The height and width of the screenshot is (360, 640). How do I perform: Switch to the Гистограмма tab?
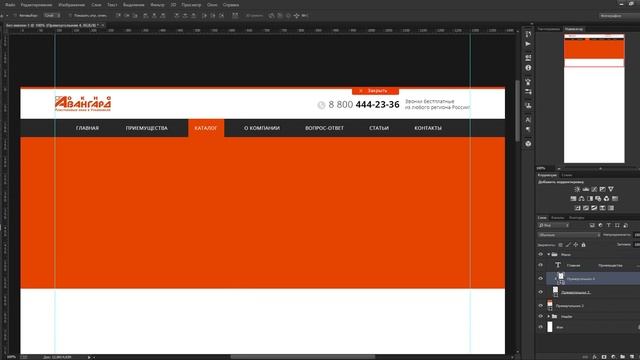tap(549, 29)
